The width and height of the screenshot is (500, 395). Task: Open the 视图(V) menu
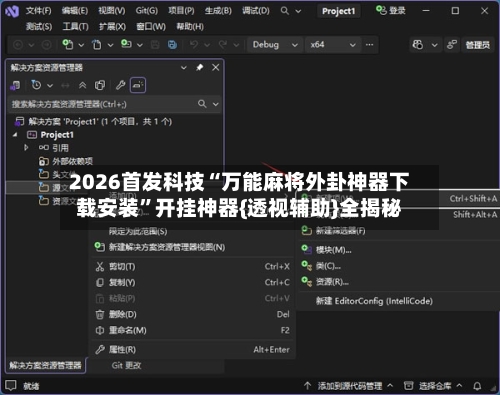pyautogui.click(x=112, y=11)
